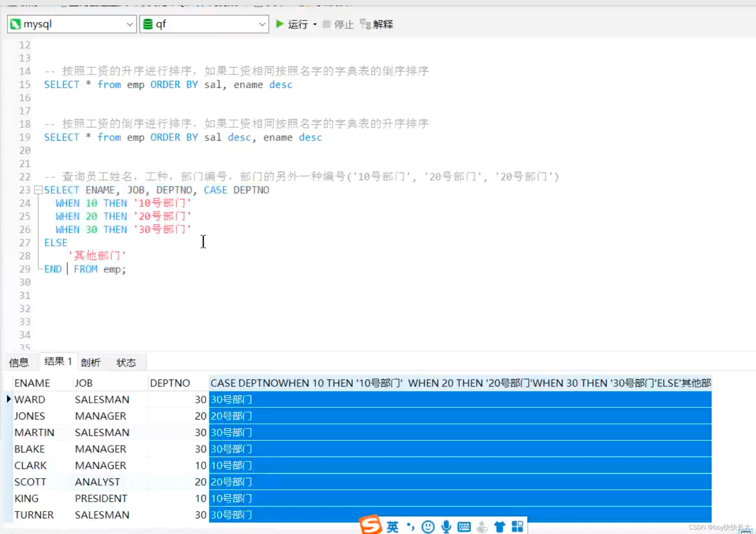Viewport: 756px width, 534px height.
Task: Switch to the 状态 tab
Action: click(126, 362)
